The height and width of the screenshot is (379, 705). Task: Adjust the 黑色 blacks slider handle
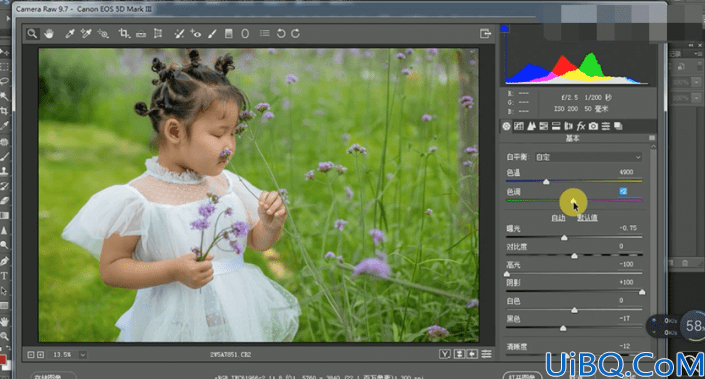[563, 328]
